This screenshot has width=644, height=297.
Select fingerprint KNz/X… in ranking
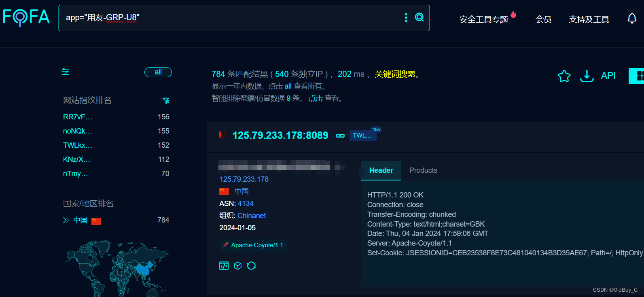[x=76, y=159]
